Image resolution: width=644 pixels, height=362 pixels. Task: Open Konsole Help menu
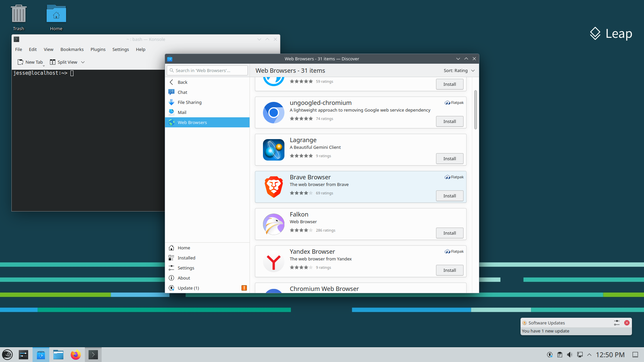coord(141,49)
